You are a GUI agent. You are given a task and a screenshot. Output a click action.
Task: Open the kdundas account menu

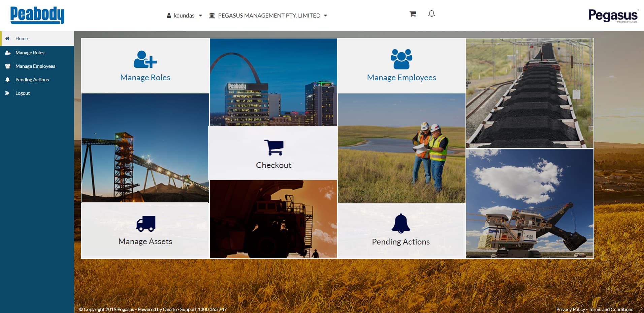click(x=185, y=16)
